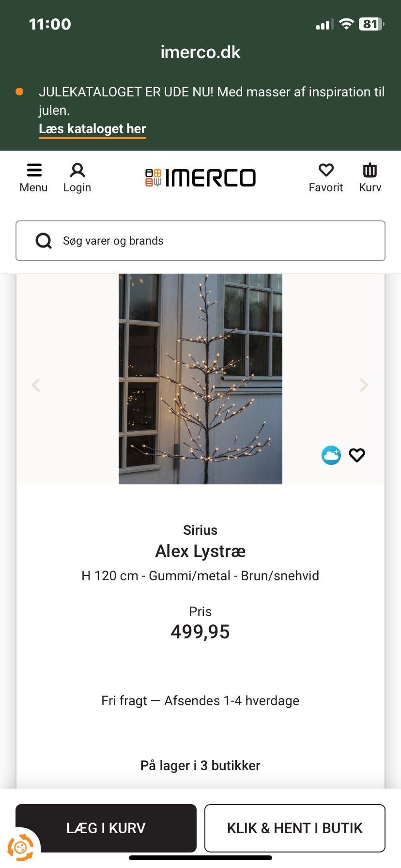
Task: Tap the Kurv label
Action: click(370, 187)
